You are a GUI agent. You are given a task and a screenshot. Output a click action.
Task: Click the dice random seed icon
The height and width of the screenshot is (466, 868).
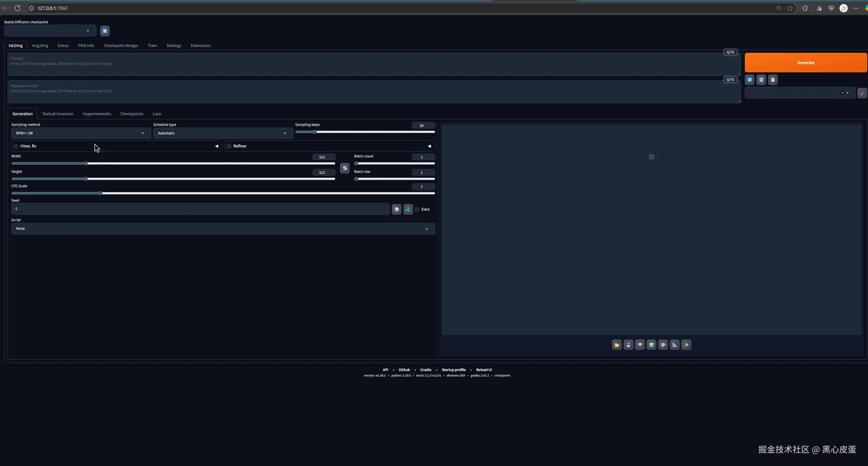pyautogui.click(x=397, y=209)
